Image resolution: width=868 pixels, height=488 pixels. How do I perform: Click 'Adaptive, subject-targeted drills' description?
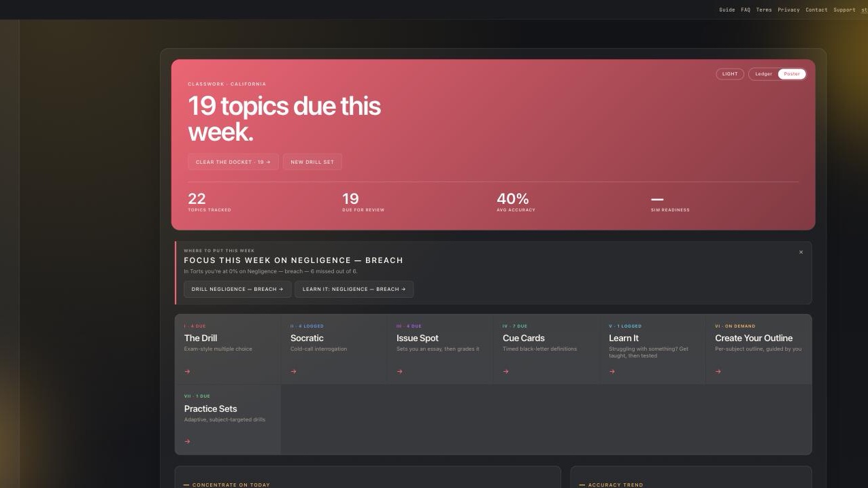pos(224,420)
